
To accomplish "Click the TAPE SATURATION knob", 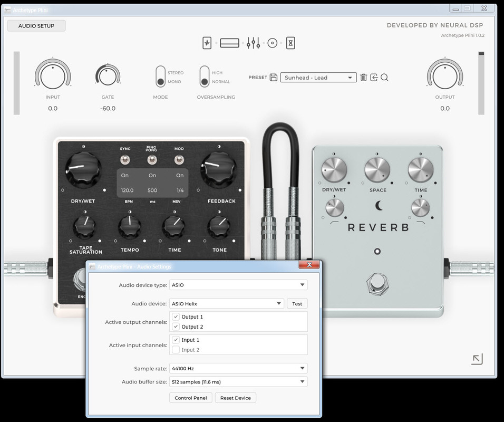I will 85,227.
